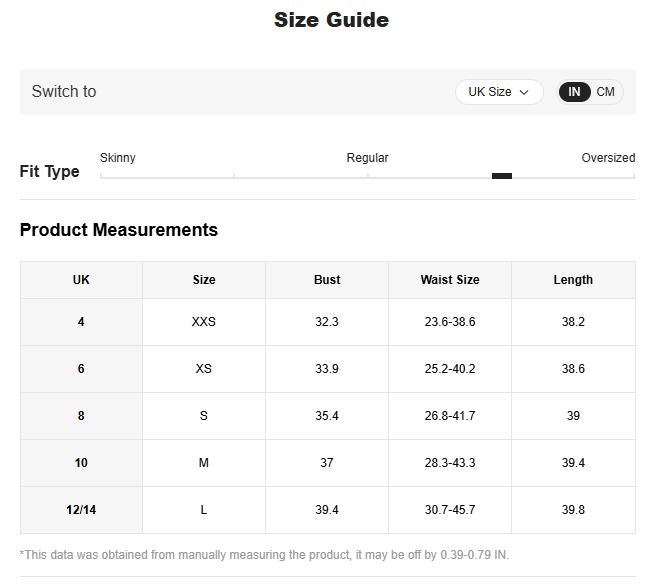Image resolution: width=657 pixels, height=588 pixels.
Task: Click waist range 26.8-41.7 cell
Action: tap(449, 416)
